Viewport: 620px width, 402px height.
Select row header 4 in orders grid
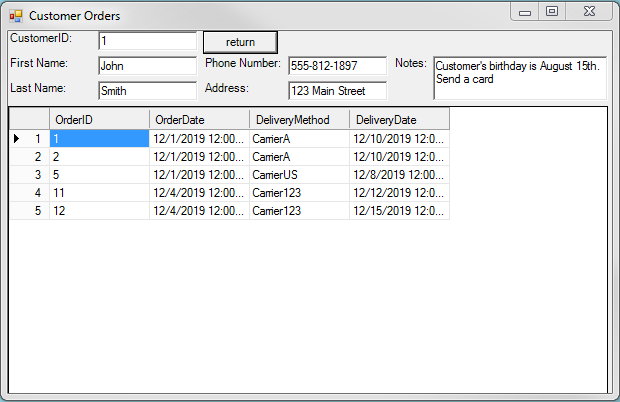click(30, 193)
